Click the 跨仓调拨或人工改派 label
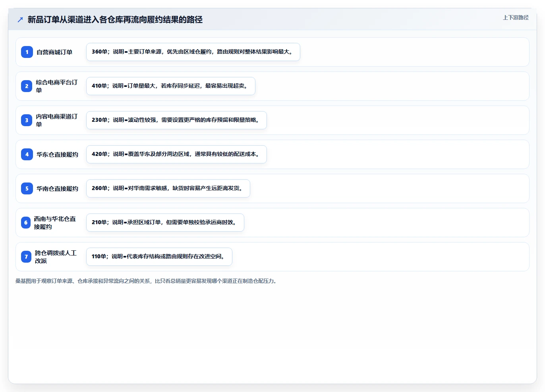This screenshot has width=545, height=392. pos(56,257)
